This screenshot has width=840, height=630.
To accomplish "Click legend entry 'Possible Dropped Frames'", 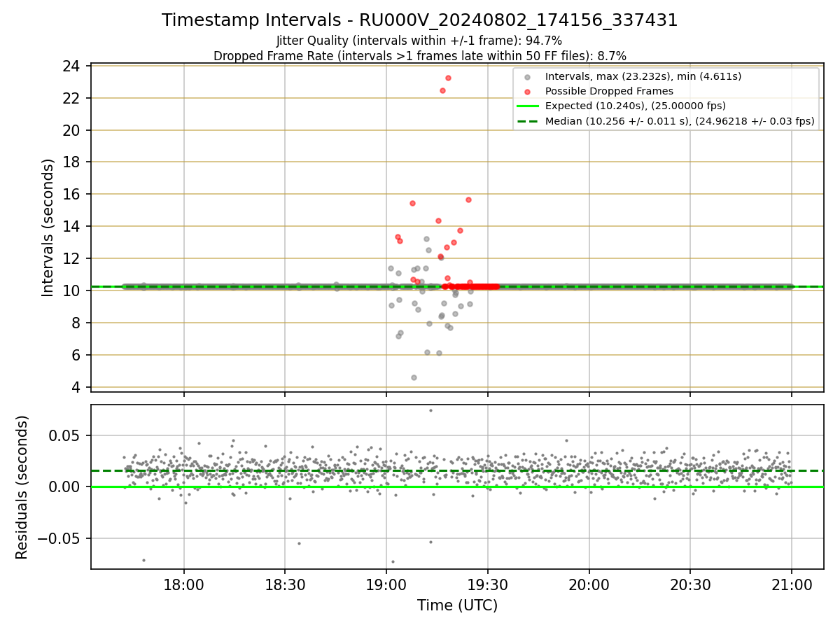I will coord(609,91).
